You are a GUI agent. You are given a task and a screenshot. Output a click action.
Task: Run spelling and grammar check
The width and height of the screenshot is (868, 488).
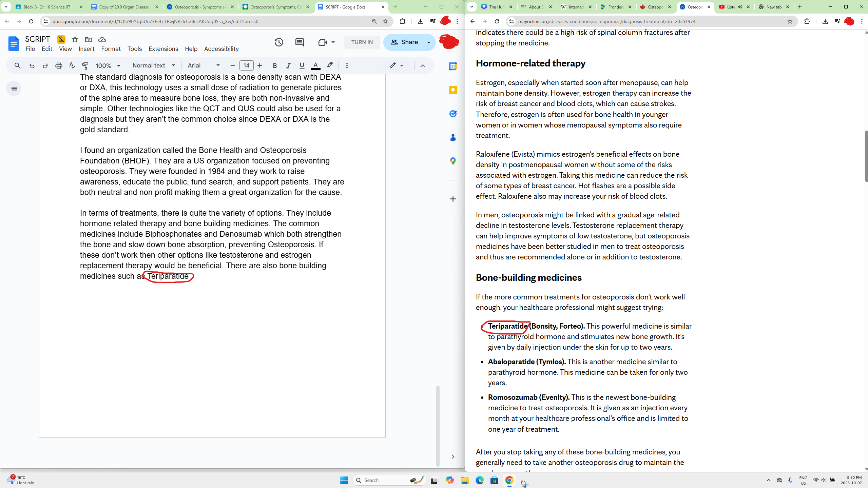(72, 65)
